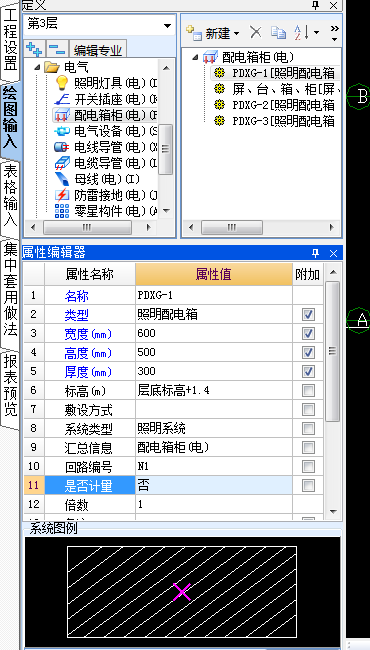Select 照明灯具(电) lightbulb item

pos(105,83)
